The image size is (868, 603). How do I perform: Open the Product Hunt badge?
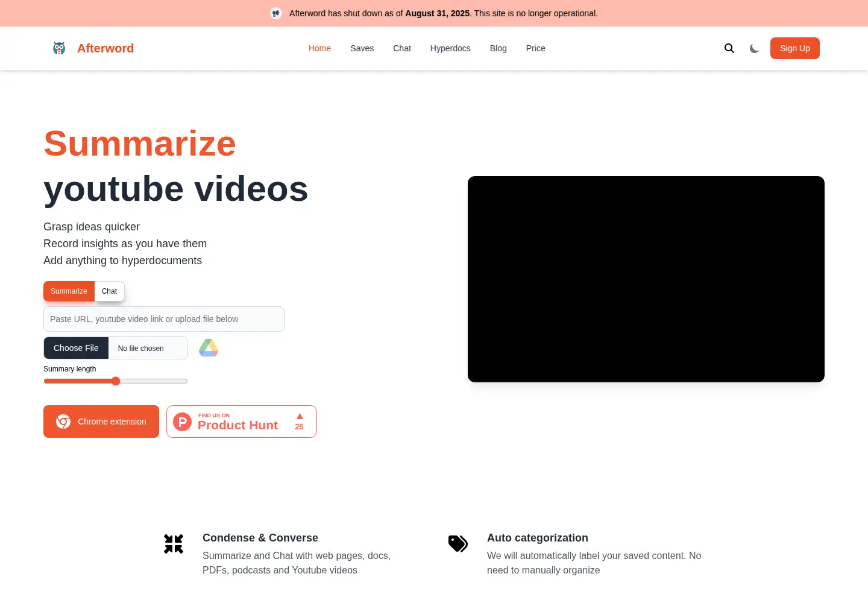pyautogui.click(x=242, y=421)
